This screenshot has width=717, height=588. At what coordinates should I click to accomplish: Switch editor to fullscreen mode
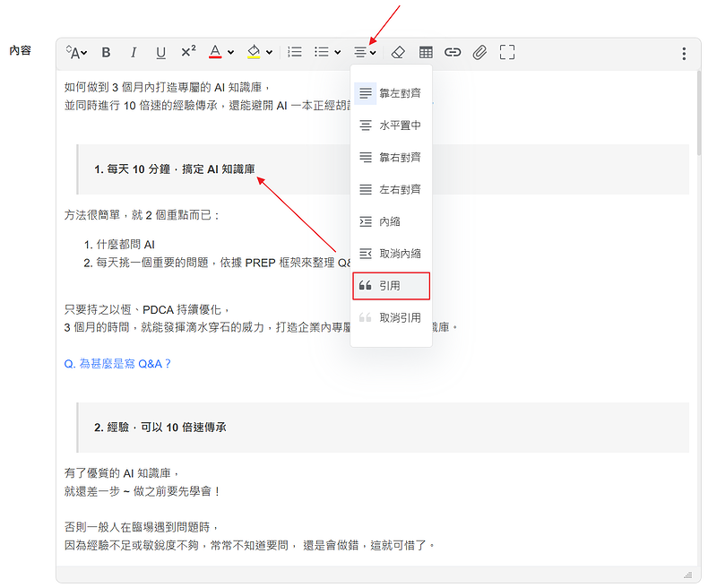(507, 53)
